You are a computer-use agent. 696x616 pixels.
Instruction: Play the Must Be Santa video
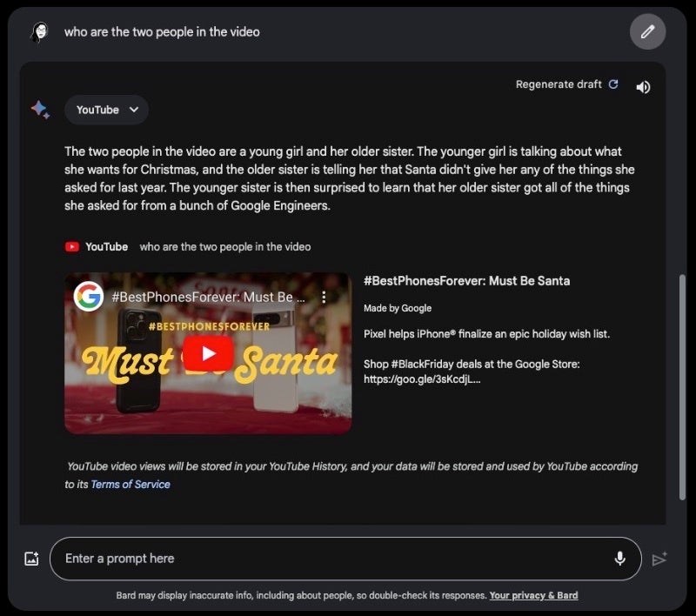click(208, 353)
